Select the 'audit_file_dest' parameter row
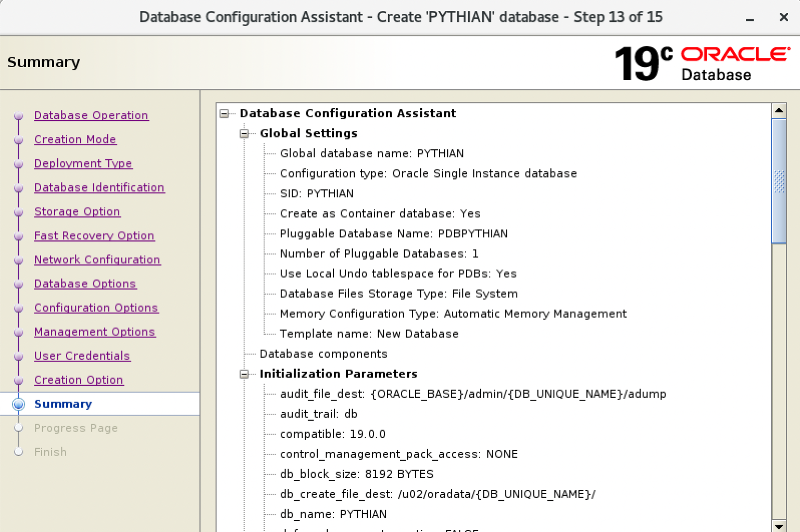This screenshot has width=800, height=532. [473, 394]
